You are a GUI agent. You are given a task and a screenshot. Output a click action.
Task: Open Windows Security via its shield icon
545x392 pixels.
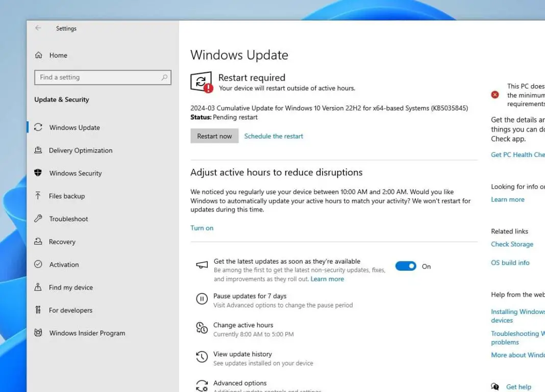click(38, 173)
